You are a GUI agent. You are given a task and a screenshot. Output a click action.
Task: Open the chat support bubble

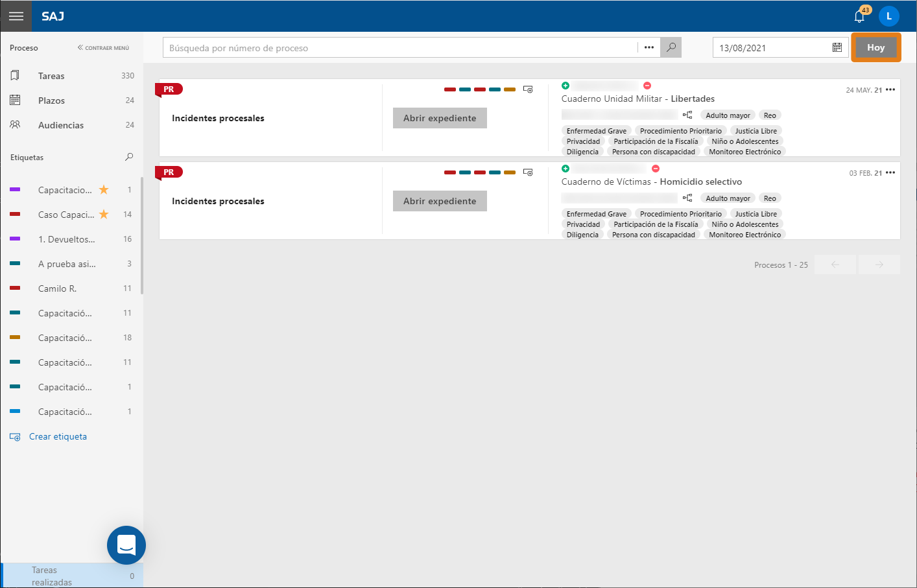(126, 545)
